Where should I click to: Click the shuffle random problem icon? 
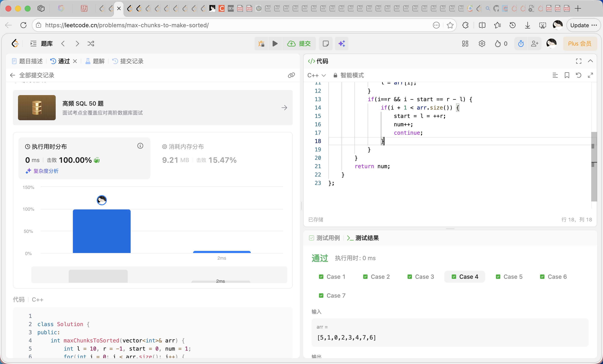pyautogui.click(x=91, y=44)
